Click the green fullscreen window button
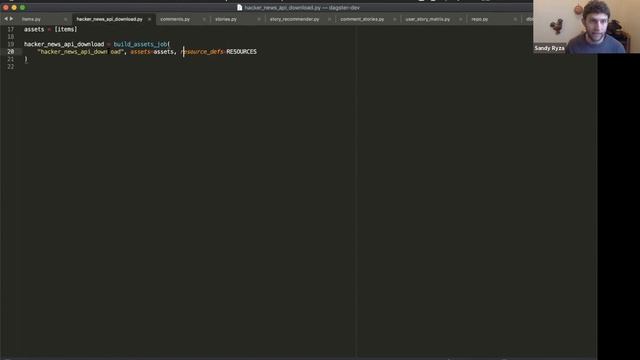The height and width of the screenshot is (360, 640). [x=22, y=7]
